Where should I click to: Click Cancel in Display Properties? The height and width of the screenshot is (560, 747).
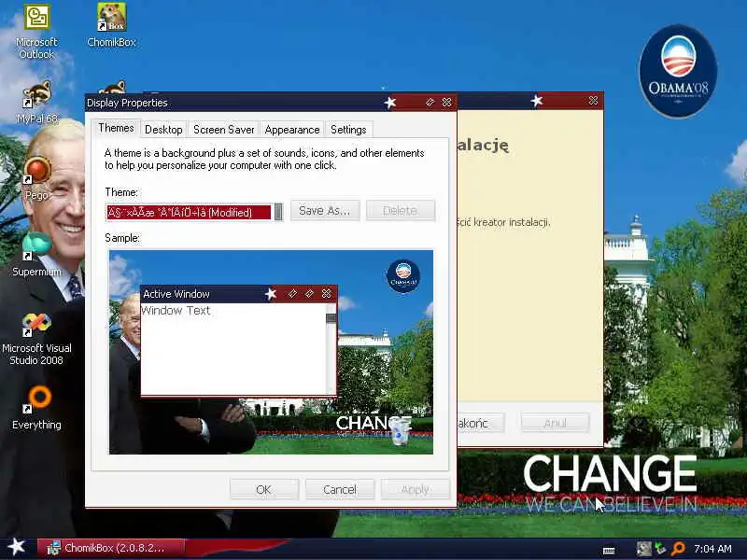point(340,489)
